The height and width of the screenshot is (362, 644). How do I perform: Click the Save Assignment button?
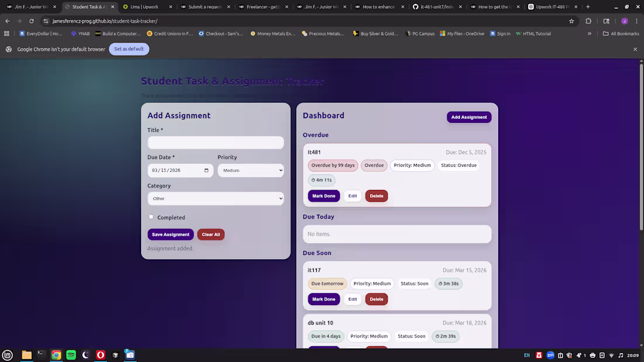pos(170,235)
